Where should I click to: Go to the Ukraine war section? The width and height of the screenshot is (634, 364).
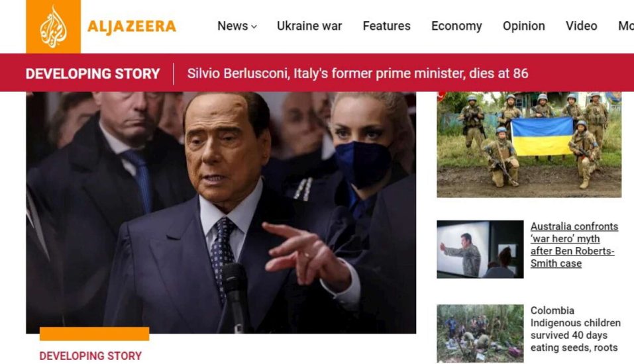pyautogui.click(x=309, y=26)
